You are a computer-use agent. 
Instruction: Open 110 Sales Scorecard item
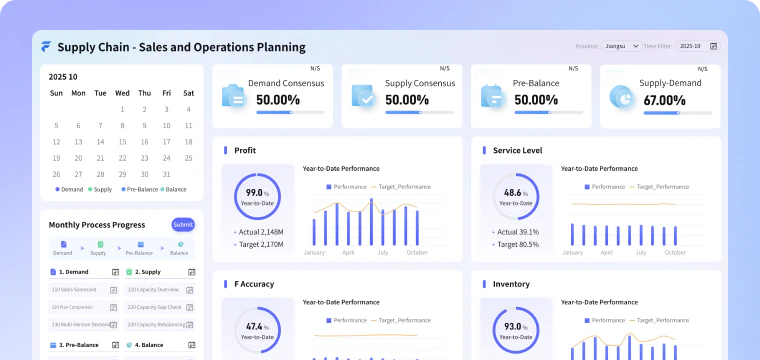coord(84,290)
